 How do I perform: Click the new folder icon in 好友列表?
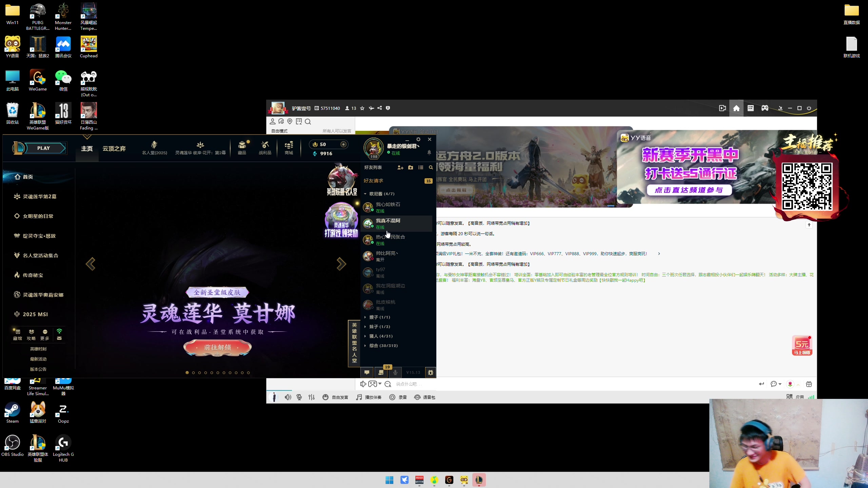411,167
